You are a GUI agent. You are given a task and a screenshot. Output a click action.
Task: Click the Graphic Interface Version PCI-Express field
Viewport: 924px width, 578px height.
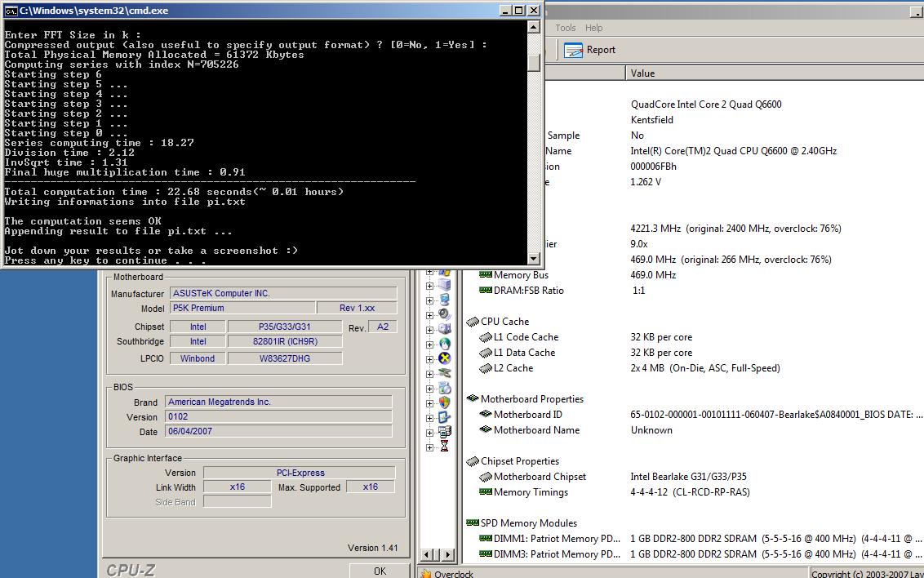click(x=300, y=473)
